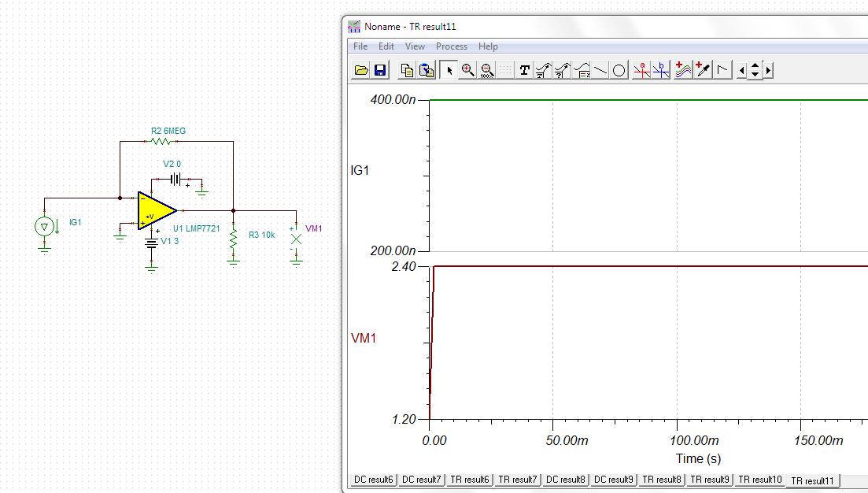Click the R3 10k resistor label
Image resolution: width=868 pixels, height=493 pixels.
262,235
